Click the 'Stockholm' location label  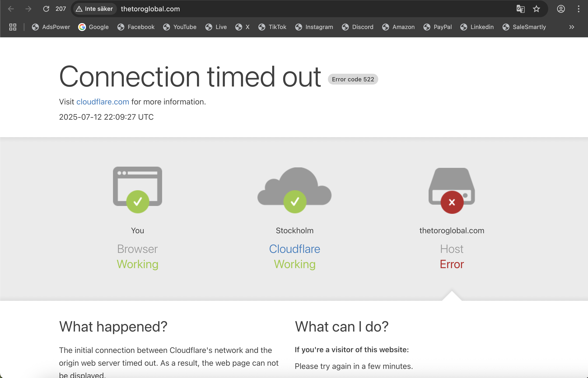(294, 231)
